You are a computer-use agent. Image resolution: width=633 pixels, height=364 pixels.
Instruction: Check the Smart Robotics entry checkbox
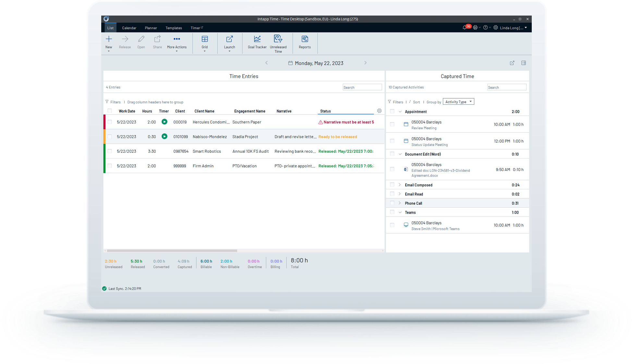coord(109,151)
